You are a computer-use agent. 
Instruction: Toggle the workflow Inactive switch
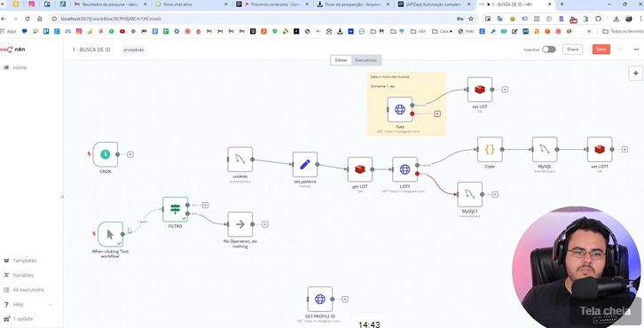click(x=549, y=50)
